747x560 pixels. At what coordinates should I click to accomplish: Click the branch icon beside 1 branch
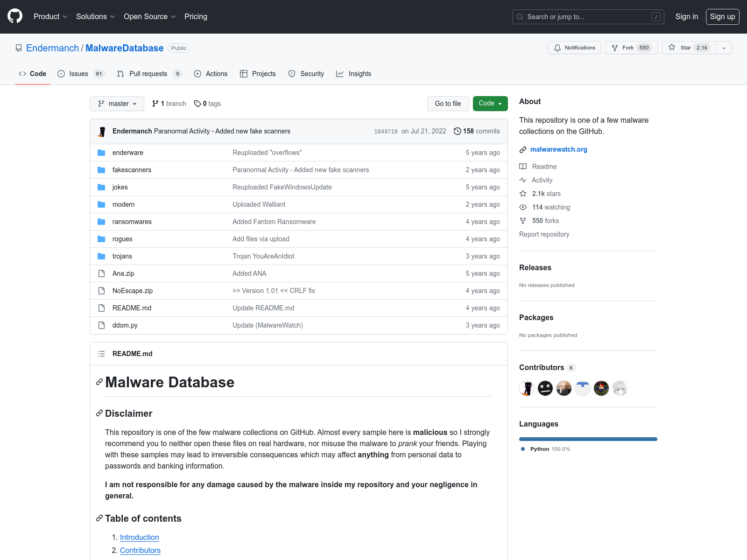point(155,104)
